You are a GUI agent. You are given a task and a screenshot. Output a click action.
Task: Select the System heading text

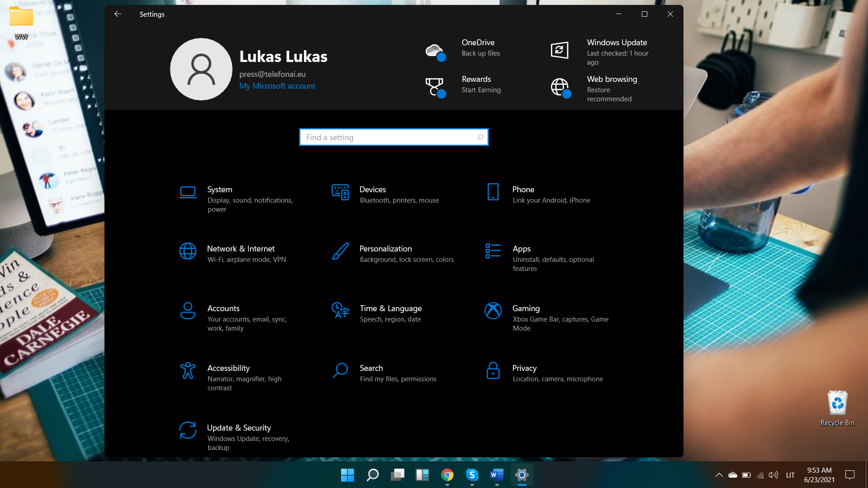tap(220, 190)
